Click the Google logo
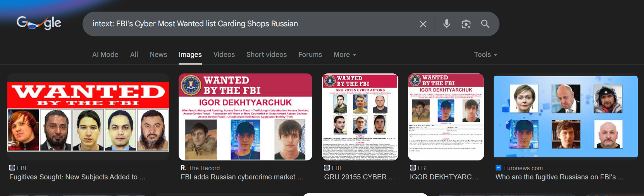The height and width of the screenshot is (196, 644). tap(39, 23)
